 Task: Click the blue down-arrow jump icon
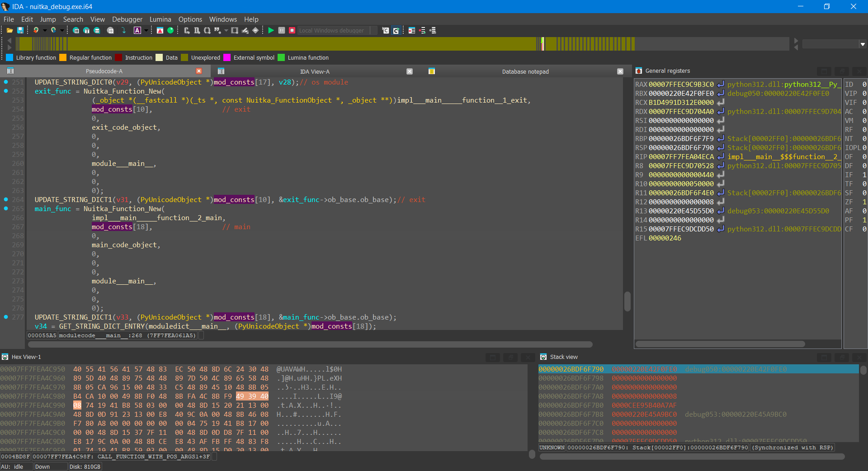[123, 30]
